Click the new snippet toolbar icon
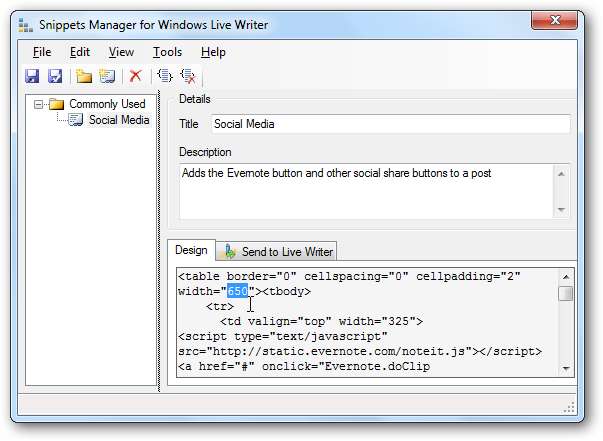 107,76
